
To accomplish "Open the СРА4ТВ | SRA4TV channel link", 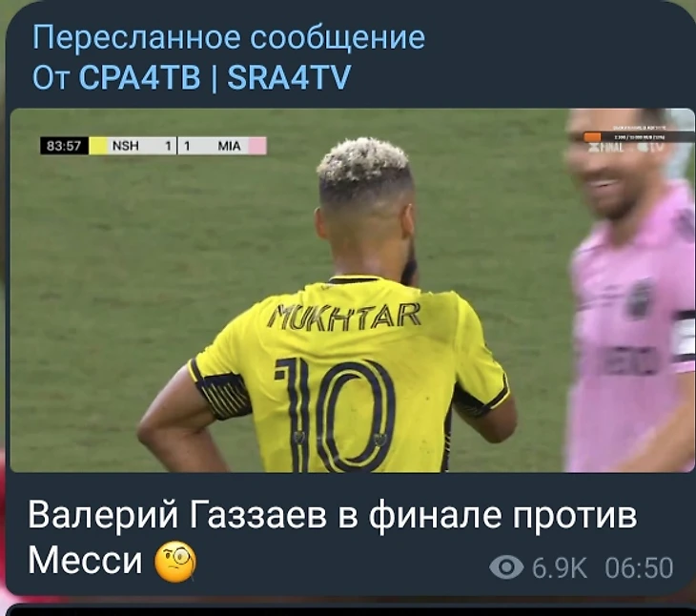I will [215, 77].
